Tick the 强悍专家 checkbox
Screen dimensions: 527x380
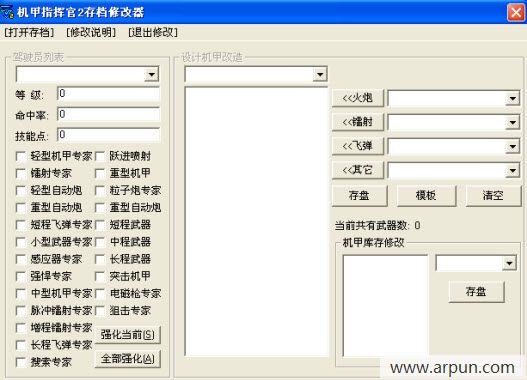click(21, 277)
